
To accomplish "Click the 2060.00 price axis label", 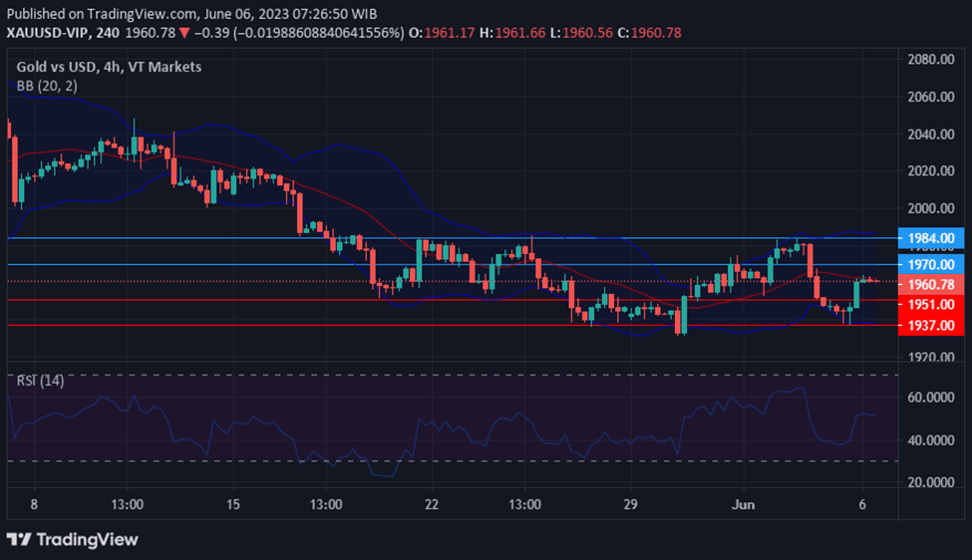I will (930, 97).
